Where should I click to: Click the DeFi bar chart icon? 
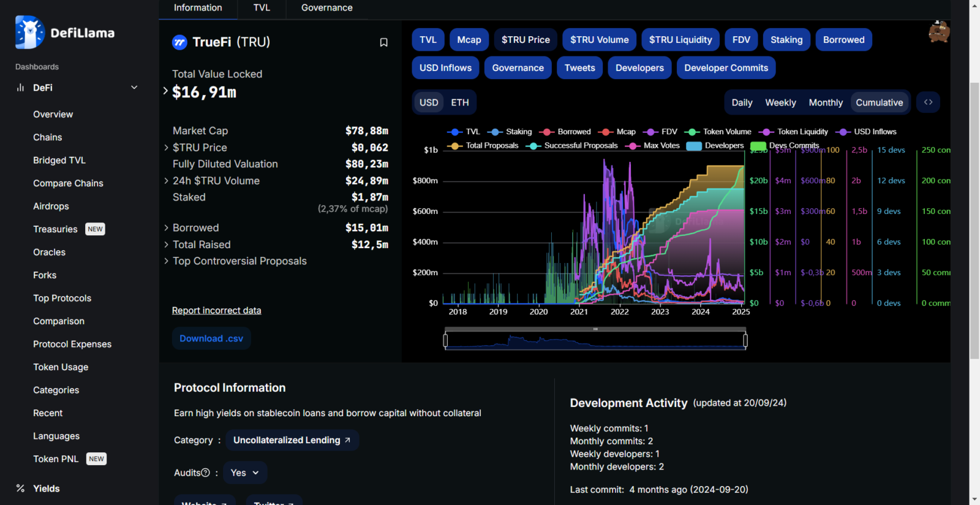pos(20,88)
